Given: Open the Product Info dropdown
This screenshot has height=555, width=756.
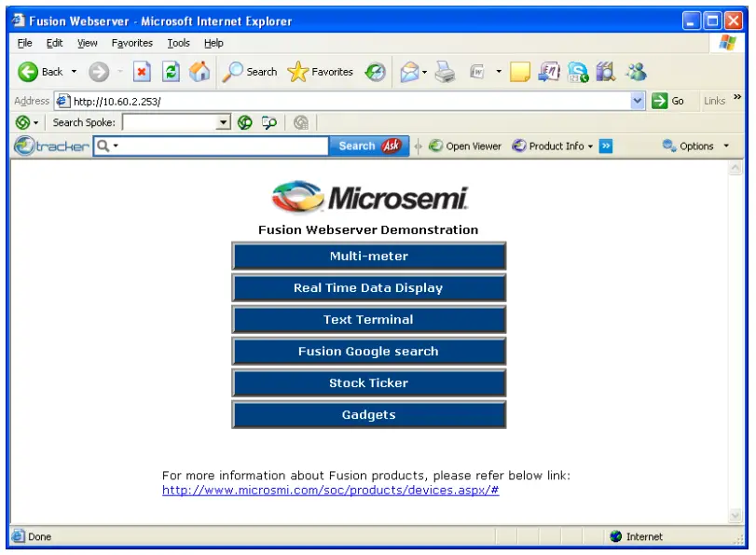Looking at the screenshot, I should 552,146.
